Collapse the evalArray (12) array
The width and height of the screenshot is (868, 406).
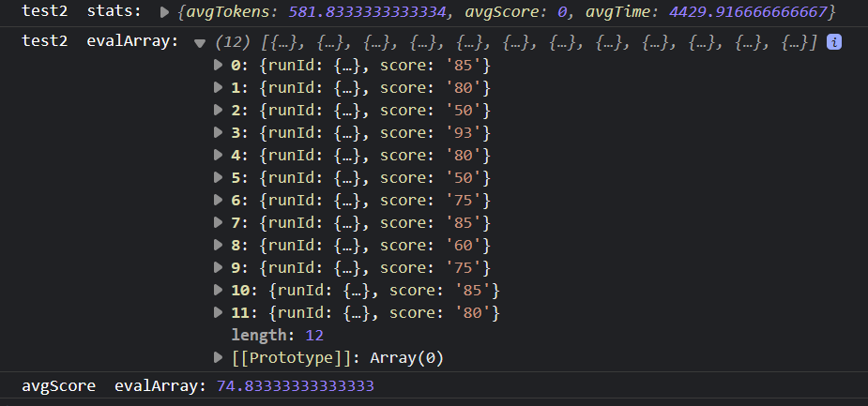pos(199,43)
